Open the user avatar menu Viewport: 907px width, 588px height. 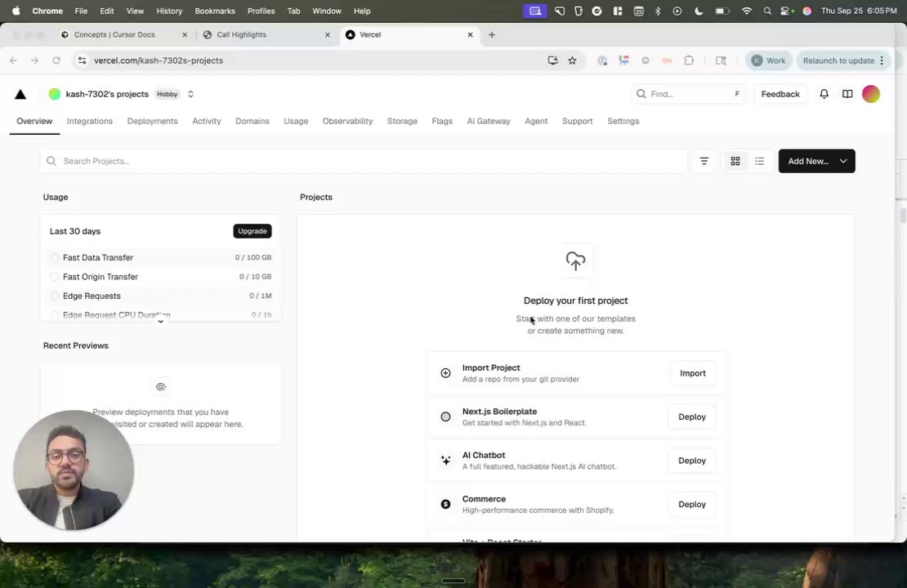tap(870, 94)
